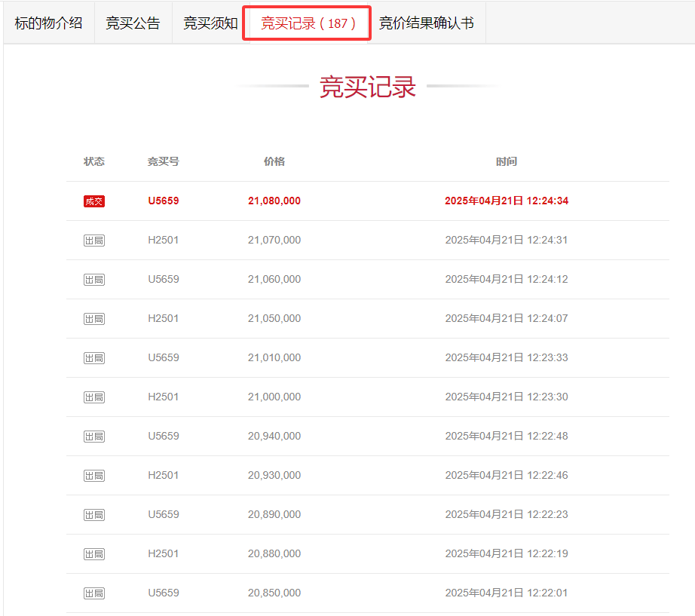Click the timestamp 12:22:23 bid entry
The width and height of the screenshot is (695, 616).
(507, 515)
